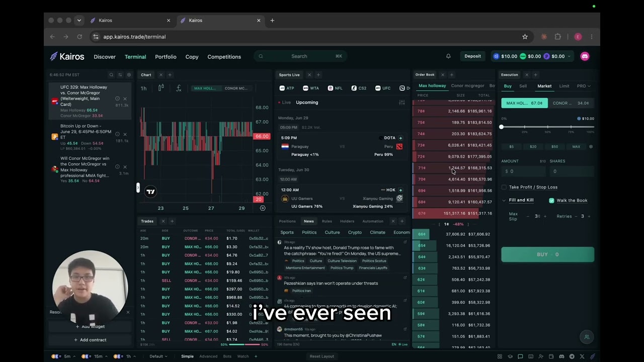The height and width of the screenshot is (362, 644).
Task: Remove the Bitcoin Up or Down contract
Action: coord(125,134)
